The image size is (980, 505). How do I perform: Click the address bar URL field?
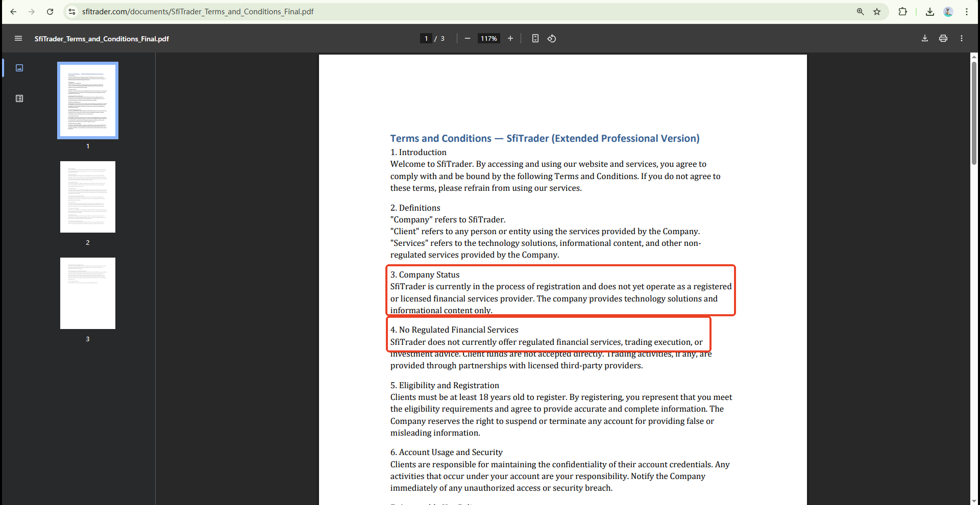tap(459, 12)
